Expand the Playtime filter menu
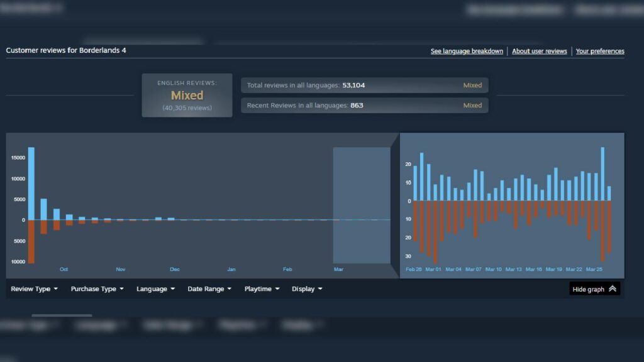644x362 pixels. [262, 289]
